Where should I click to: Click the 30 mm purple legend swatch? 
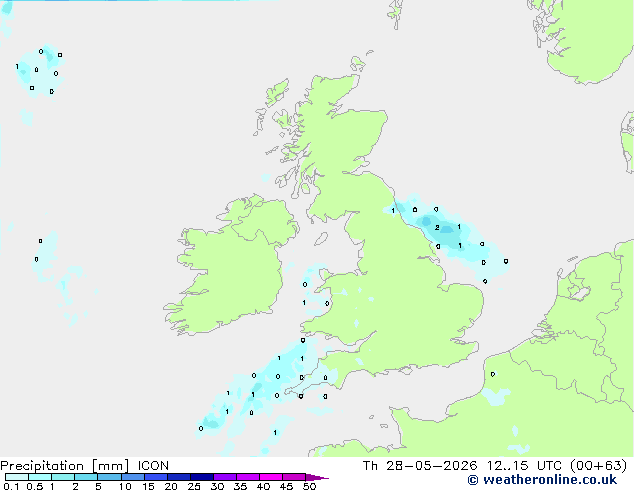click(x=225, y=477)
